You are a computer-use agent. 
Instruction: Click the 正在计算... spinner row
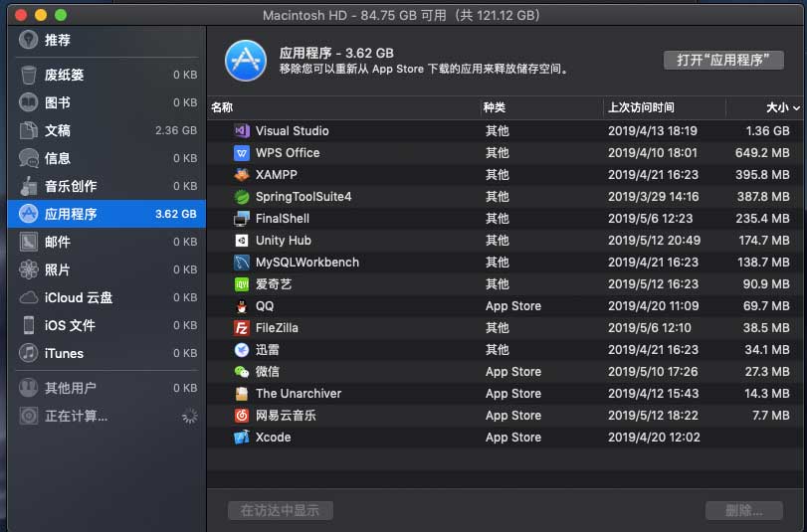pyautogui.click(x=106, y=416)
